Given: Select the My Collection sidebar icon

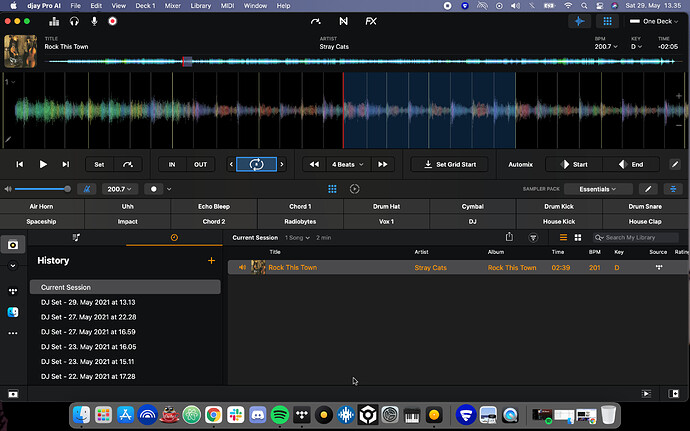Looking at the screenshot, I should coord(13,244).
